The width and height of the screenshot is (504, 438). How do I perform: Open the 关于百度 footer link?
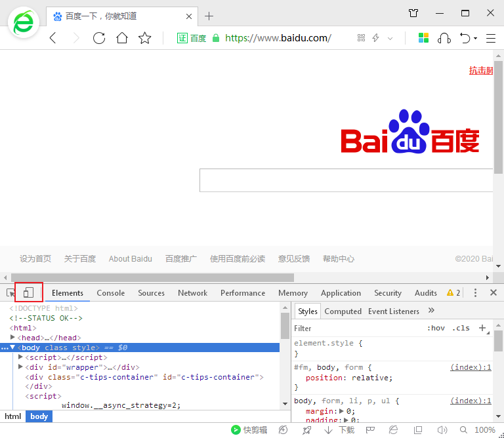tap(80, 259)
